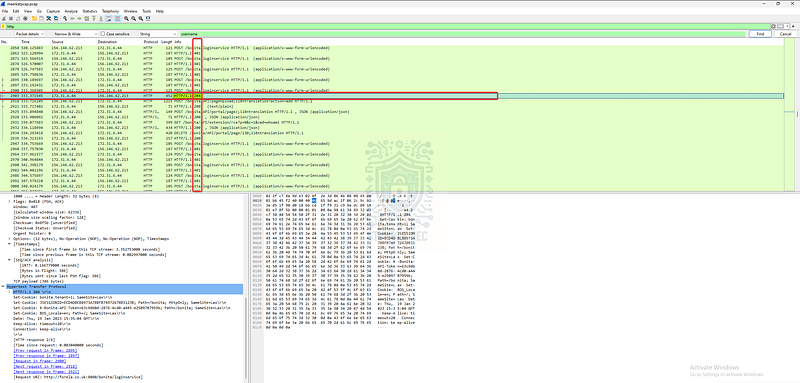Select the packet at time 333.371545
800x383 pixels.
click(392, 96)
